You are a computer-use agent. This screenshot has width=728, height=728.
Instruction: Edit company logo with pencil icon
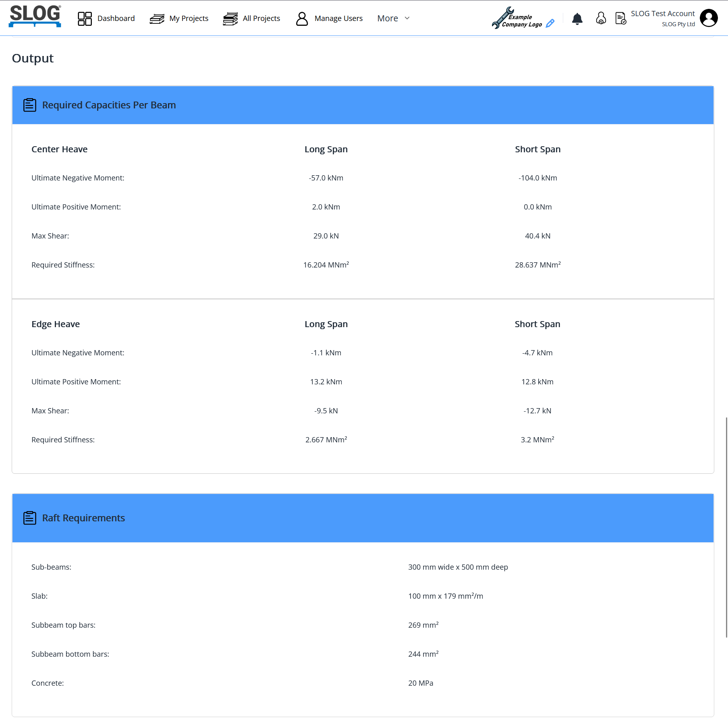(550, 24)
